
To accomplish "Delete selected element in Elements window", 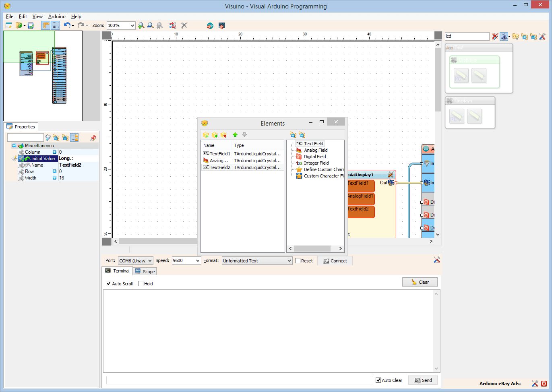I will 223,135.
